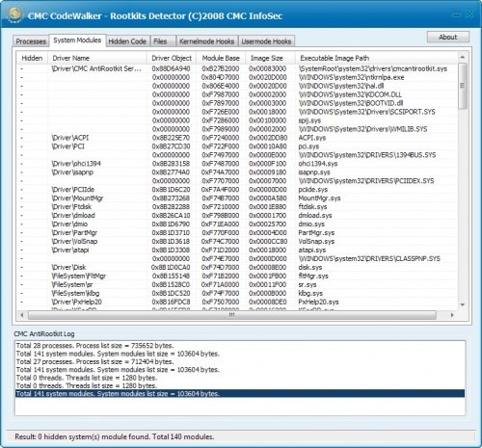Image resolution: width=482 pixels, height=448 pixels.
Task: Select the SCSIPORT.SYS module row
Action: coord(237,112)
